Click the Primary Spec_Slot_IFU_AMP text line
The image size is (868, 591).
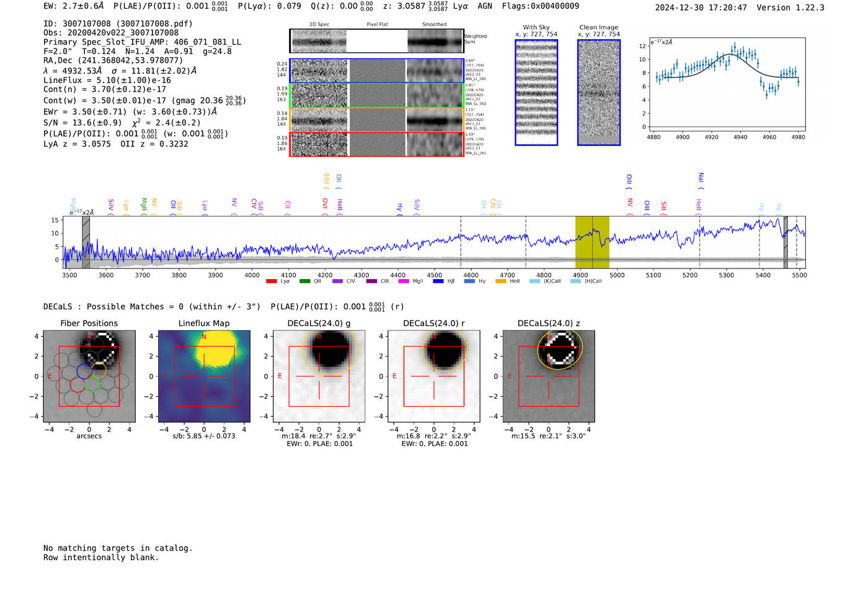click(143, 42)
